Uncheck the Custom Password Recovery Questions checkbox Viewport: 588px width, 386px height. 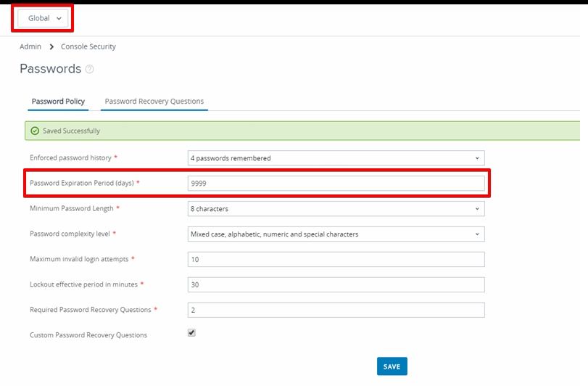coord(191,333)
